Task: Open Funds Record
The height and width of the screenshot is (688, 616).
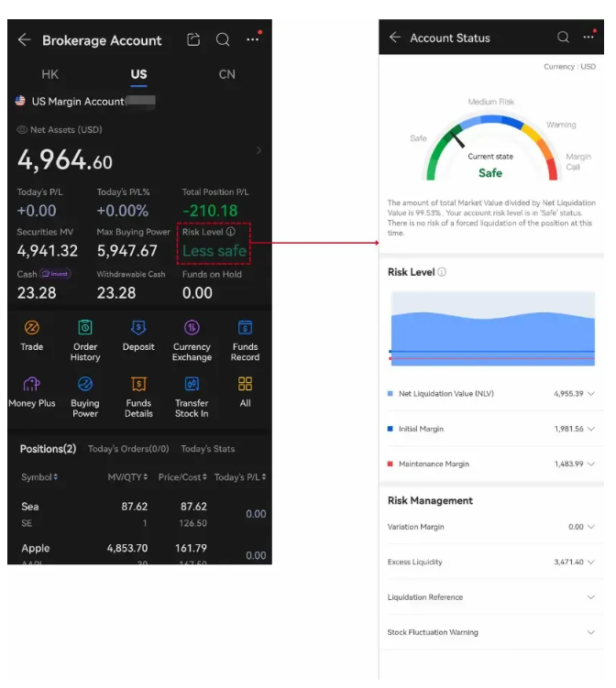Action: pos(245,341)
